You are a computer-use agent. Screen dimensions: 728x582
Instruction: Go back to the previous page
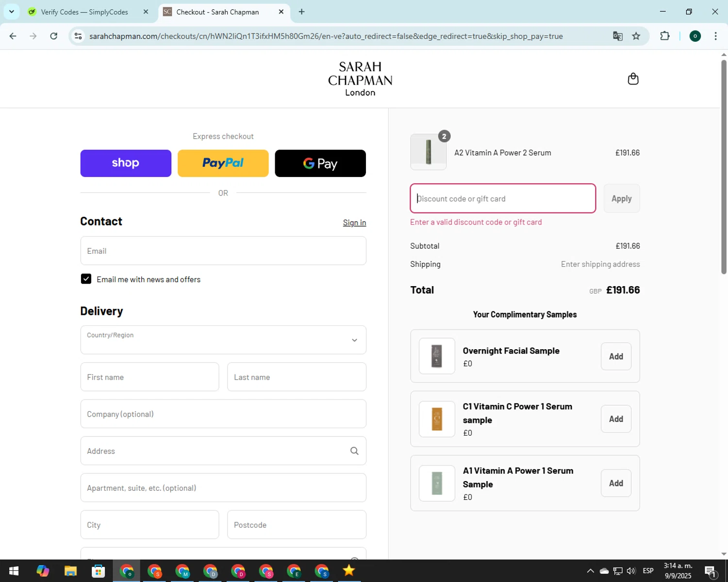(x=13, y=36)
